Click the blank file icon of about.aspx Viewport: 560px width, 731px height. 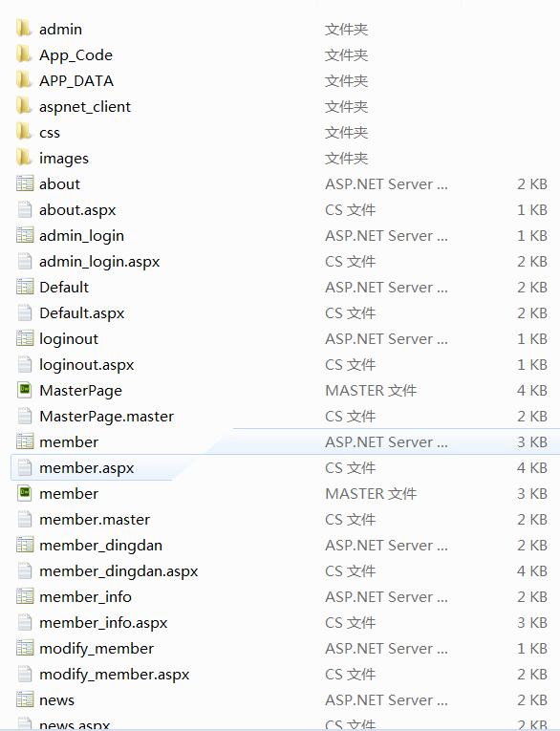25,209
